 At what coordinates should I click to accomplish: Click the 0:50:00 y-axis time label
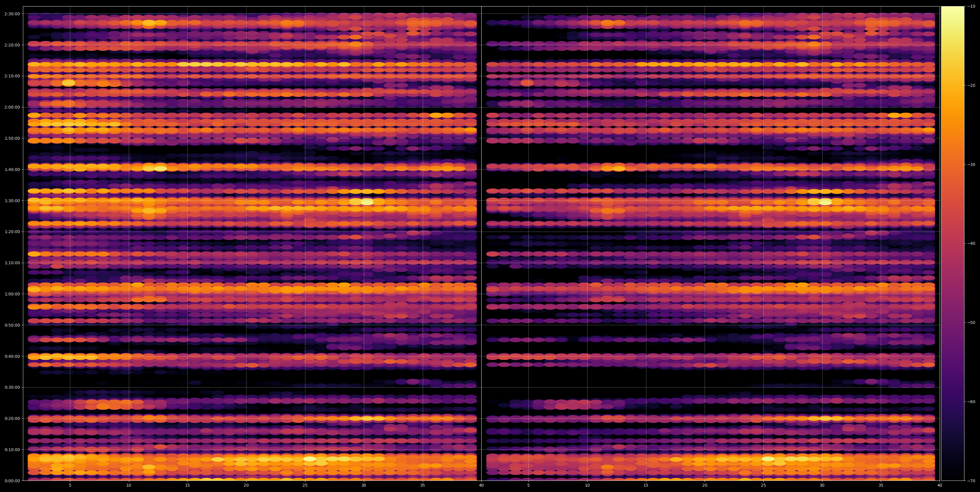click(x=12, y=325)
